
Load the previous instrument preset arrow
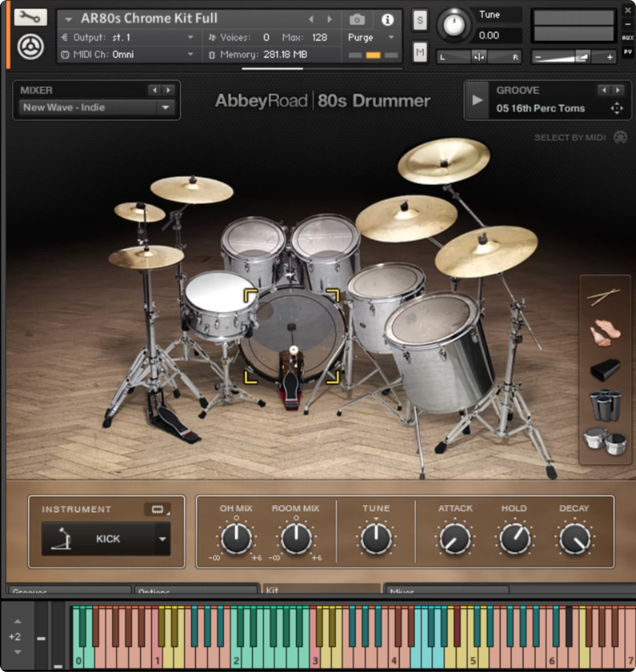click(311, 19)
